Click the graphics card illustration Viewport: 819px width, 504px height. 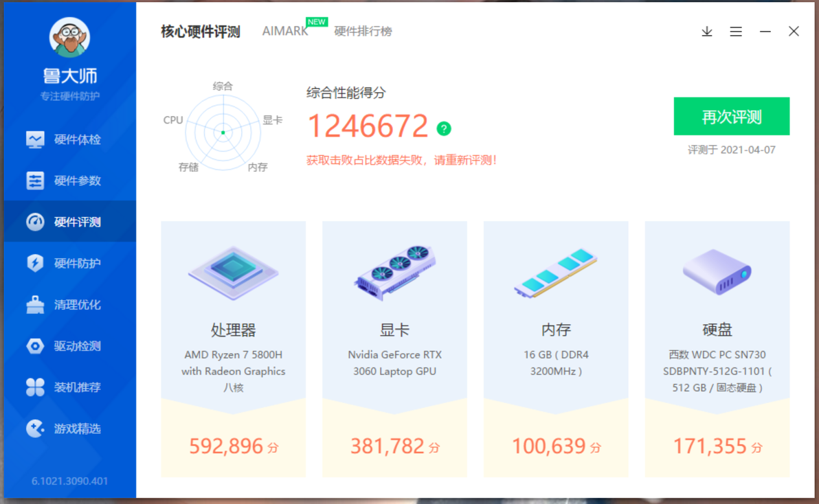pos(395,273)
